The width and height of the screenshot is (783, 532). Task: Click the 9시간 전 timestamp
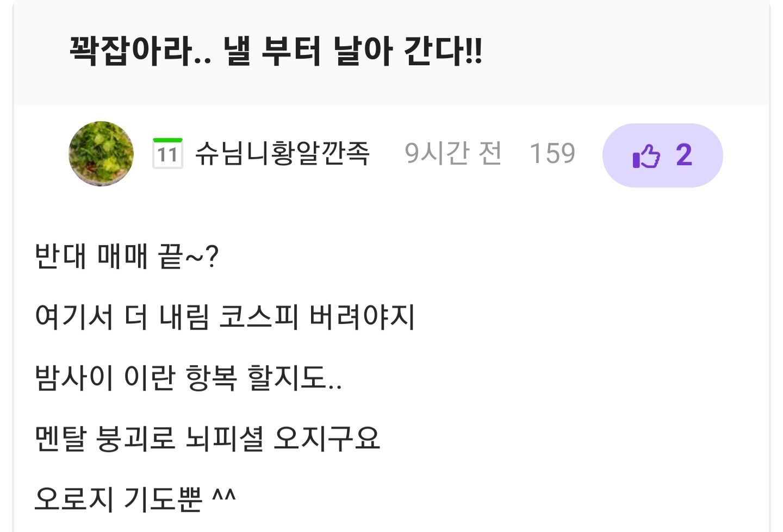coord(453,153)
